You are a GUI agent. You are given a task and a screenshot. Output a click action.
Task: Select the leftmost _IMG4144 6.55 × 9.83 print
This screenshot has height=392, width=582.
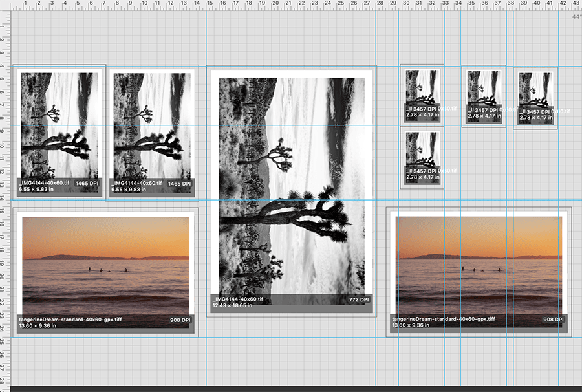(59, 133)
